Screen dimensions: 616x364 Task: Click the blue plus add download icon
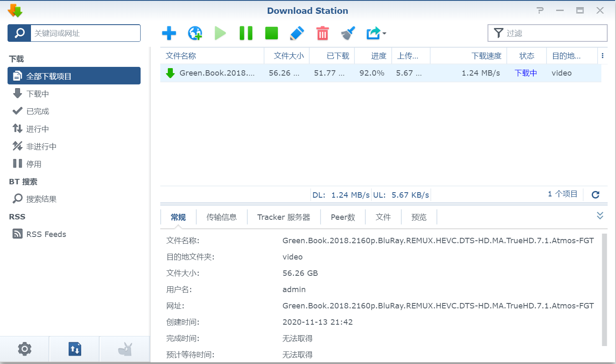click(x=169, y=33)
